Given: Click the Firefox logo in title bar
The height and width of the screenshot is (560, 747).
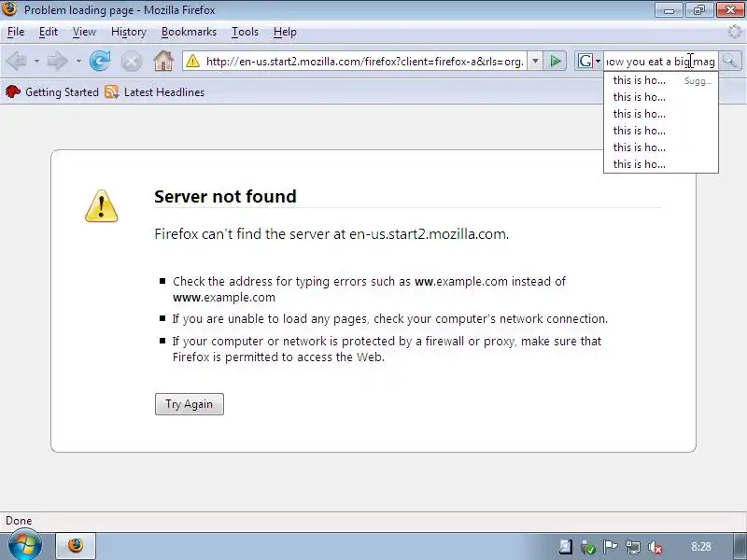Looking at the screenshot, I should click(x=9, y=8).
